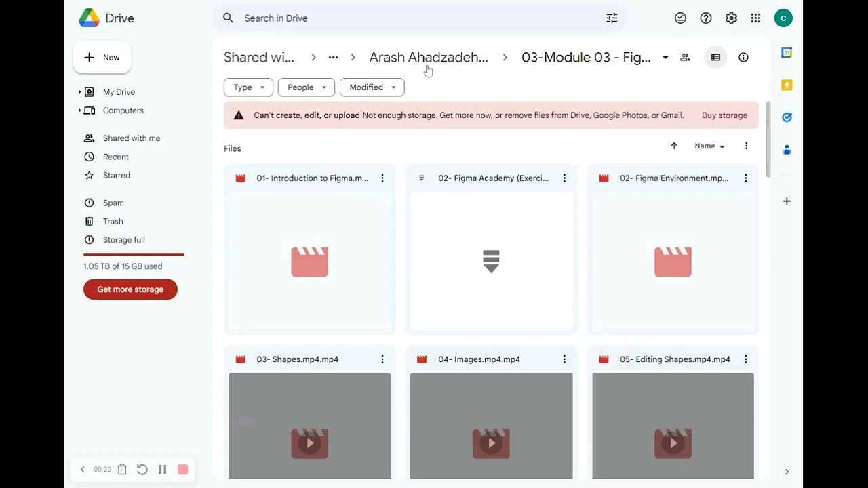
Task: Open Storage full section
Action: pos(123,240)
